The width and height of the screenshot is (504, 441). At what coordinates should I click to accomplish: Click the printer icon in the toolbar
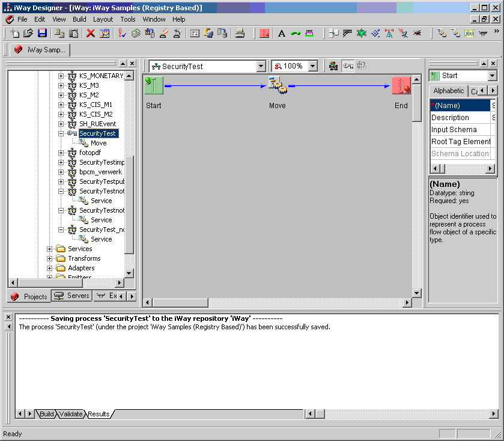point(240,33)
